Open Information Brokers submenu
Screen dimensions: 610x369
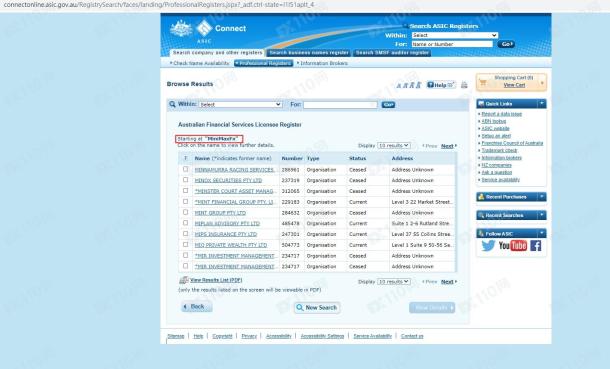tap(322, 63)
